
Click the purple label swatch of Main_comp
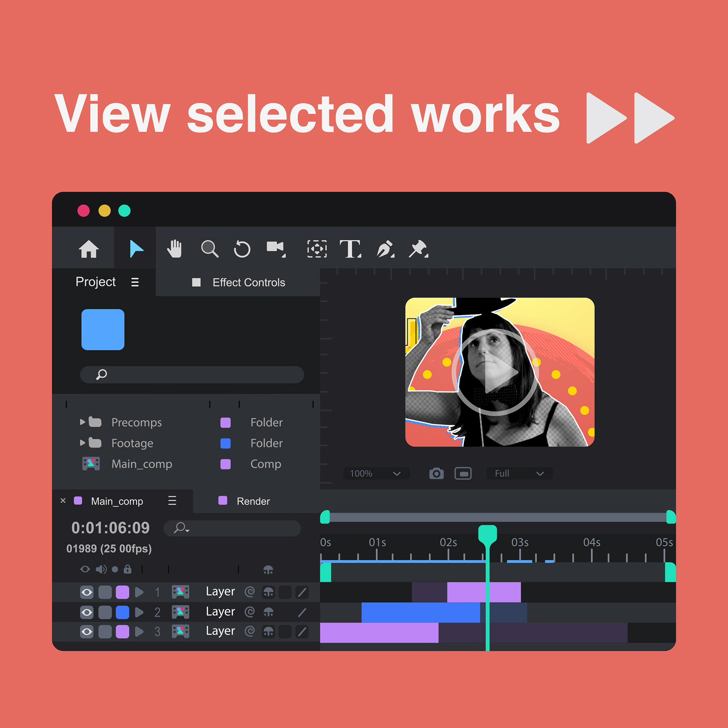(225, 464)
